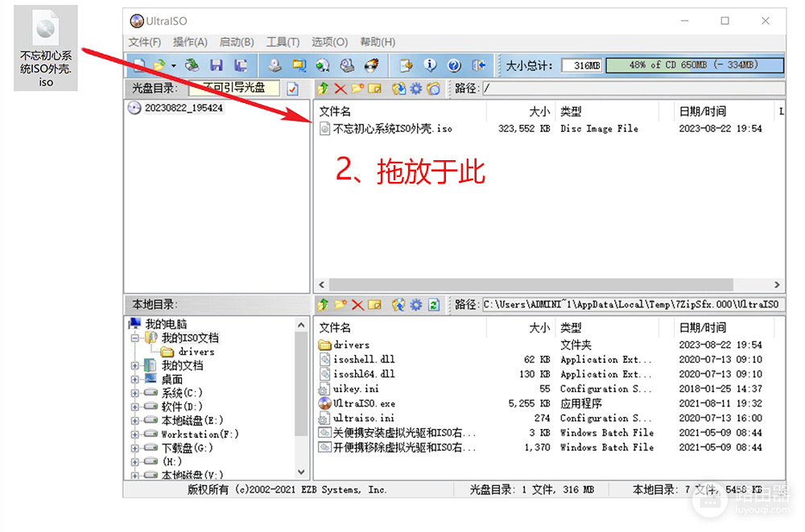Image resolution: width=805 pixels, height=532 pixels.
Task: Select drivers folder in local tree
Action: point(196,352)
